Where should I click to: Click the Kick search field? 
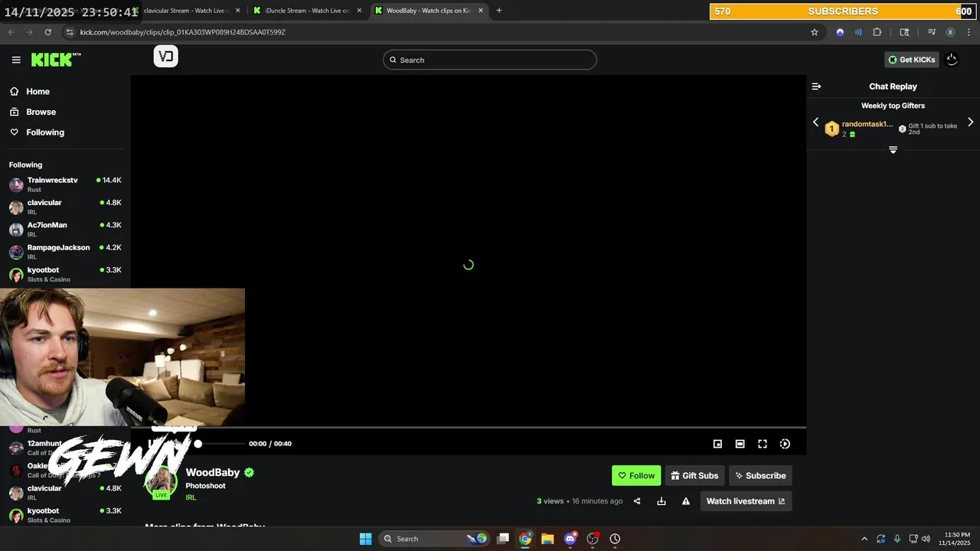click(x=490, y=60)
